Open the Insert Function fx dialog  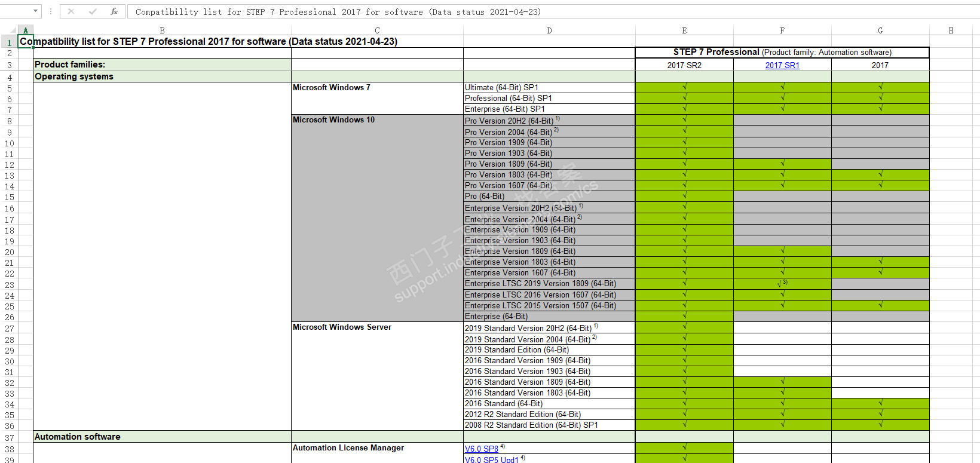(x=114, y=11)
